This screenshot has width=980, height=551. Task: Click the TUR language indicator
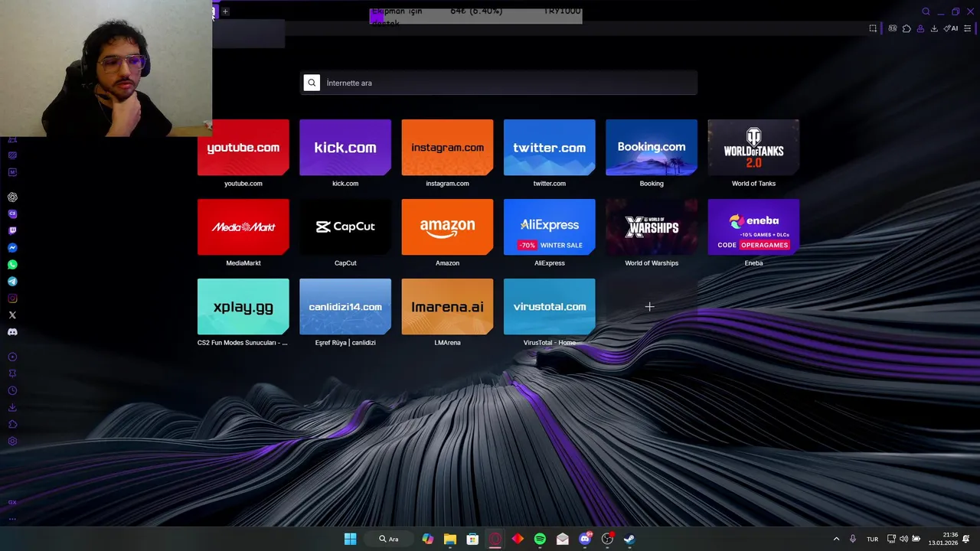coord(872,539)
